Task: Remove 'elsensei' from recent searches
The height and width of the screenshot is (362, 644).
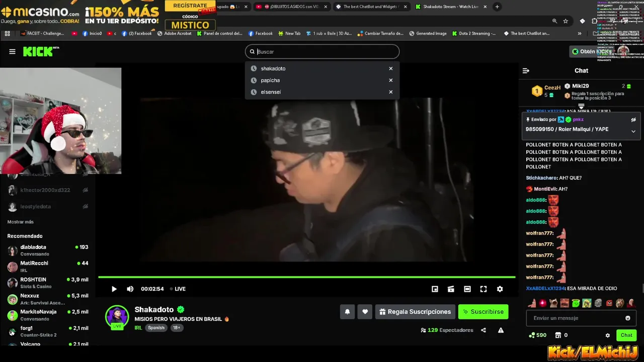Action: click(x=390, y=92)
